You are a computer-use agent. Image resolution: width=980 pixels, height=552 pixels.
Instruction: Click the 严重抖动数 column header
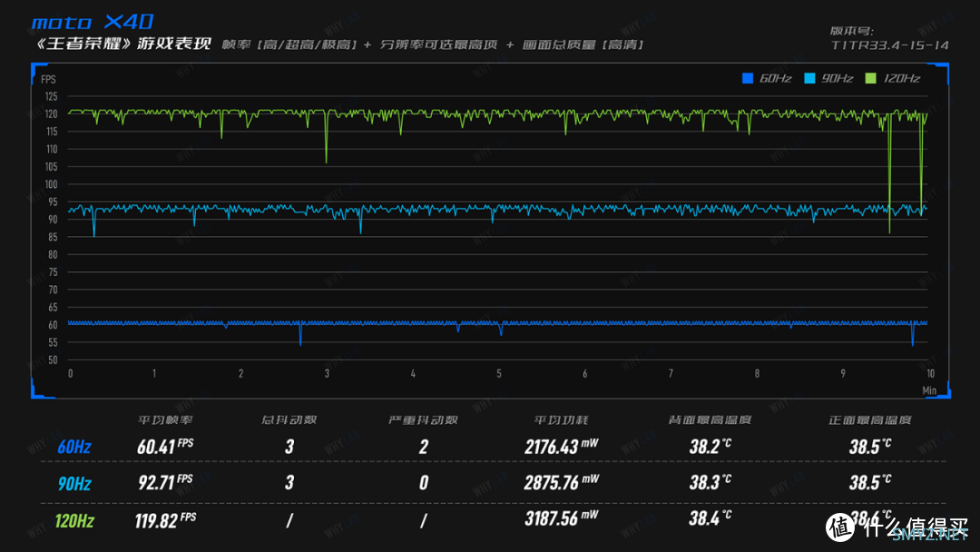click(423, 420)
